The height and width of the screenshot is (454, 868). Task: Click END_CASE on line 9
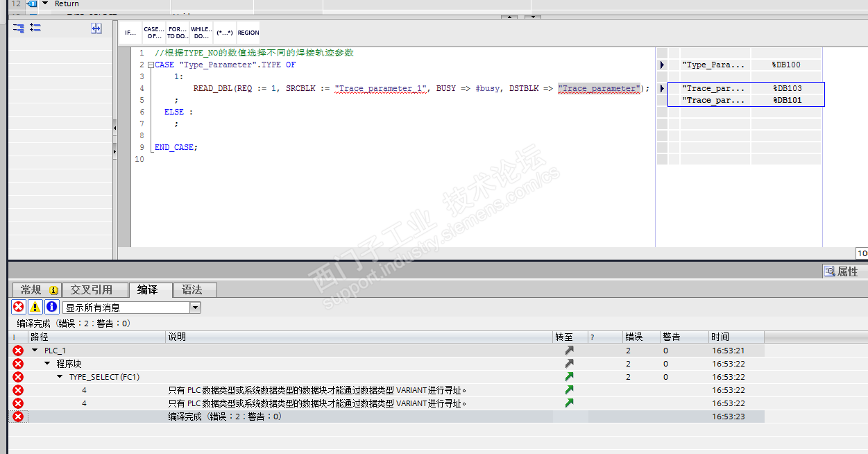pyautogui.click(x=174, y=147)
